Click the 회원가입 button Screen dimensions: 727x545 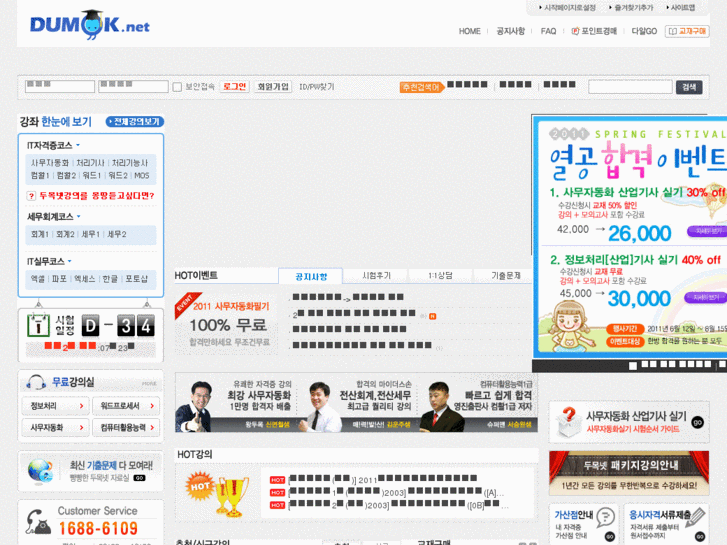click(x=273, y=87)
